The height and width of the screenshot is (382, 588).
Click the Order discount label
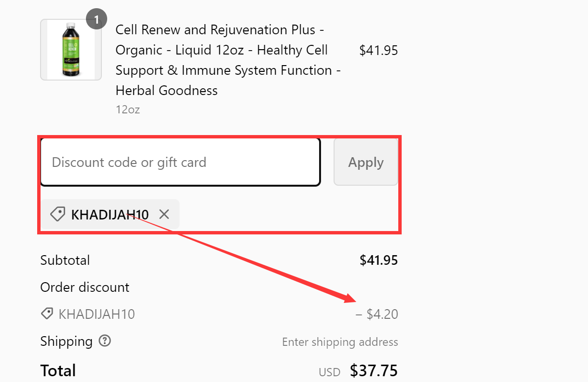[x=84, y=287]
